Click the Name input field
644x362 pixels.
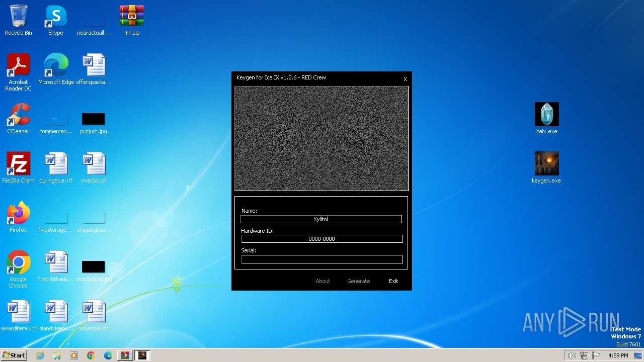pyautogui.click(x=321, y=219)
